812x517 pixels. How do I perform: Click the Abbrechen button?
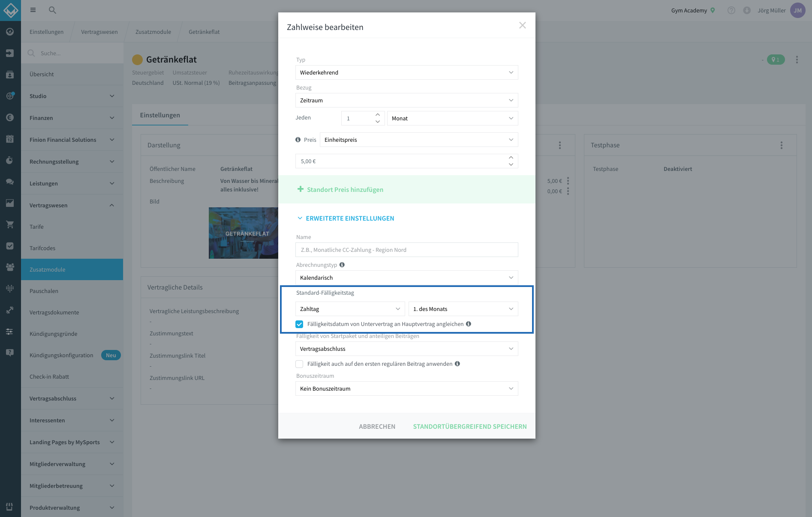coord(377,426)
